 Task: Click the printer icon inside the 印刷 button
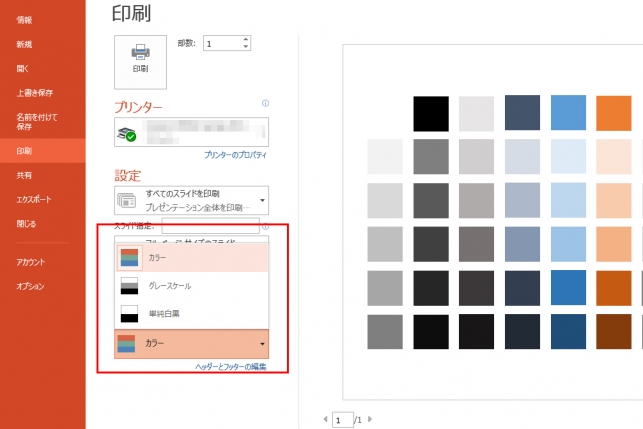pos(140,52)
